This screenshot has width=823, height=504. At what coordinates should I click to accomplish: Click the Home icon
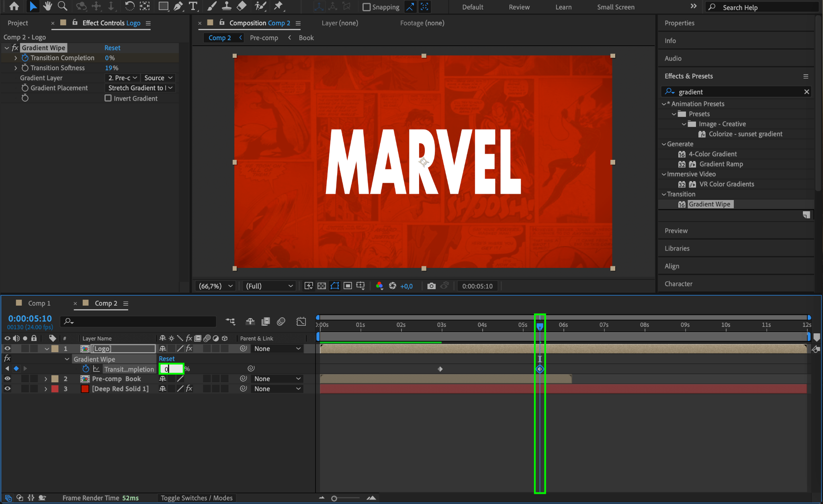tap(14, 6)
